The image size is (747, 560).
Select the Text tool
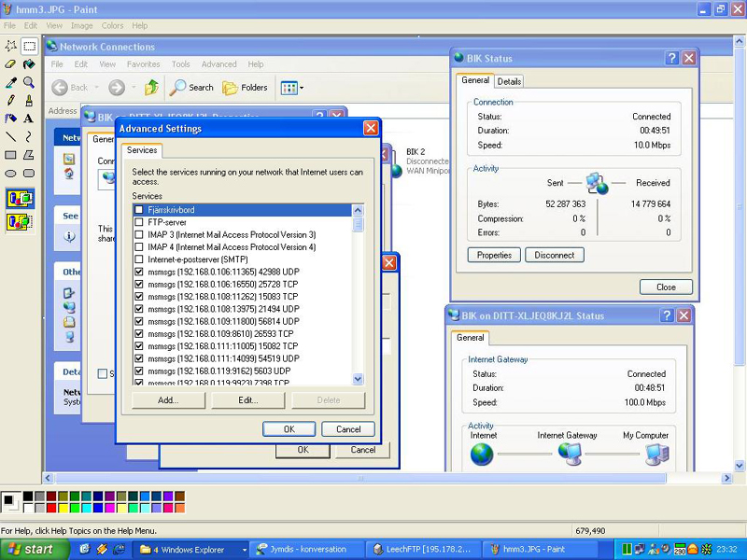pos(30,119)
